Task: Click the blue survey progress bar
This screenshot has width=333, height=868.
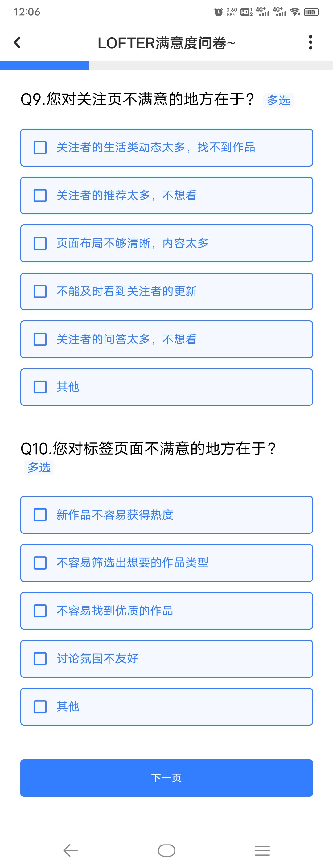Action: pyautogui.click(x=44, y=65)
